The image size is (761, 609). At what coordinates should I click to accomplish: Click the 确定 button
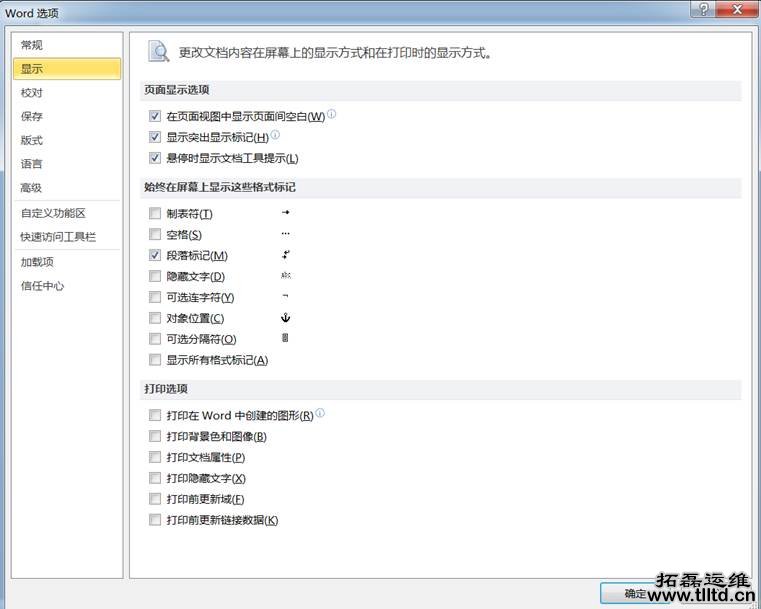click(x=635, y=593)
